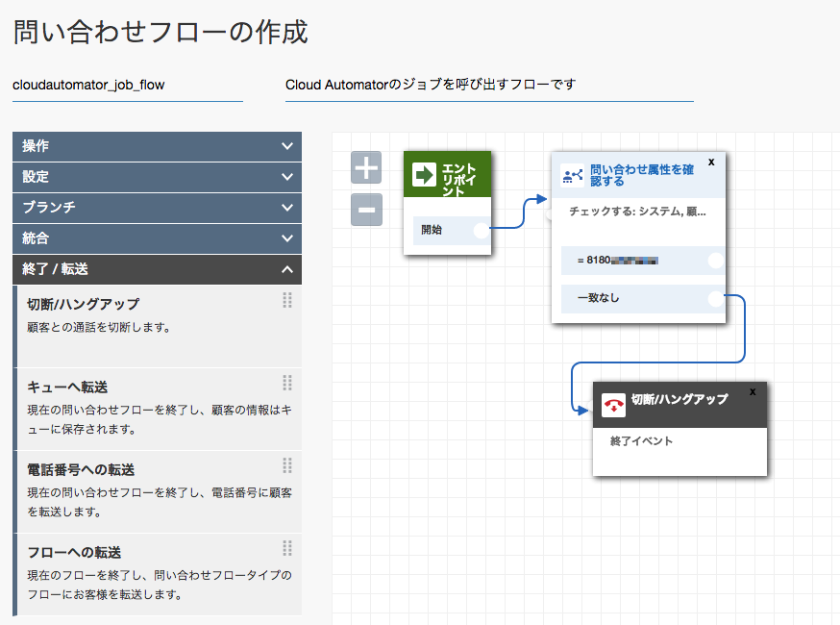Expand the 設定 section
Screen dimensions: 840x625
154,177
